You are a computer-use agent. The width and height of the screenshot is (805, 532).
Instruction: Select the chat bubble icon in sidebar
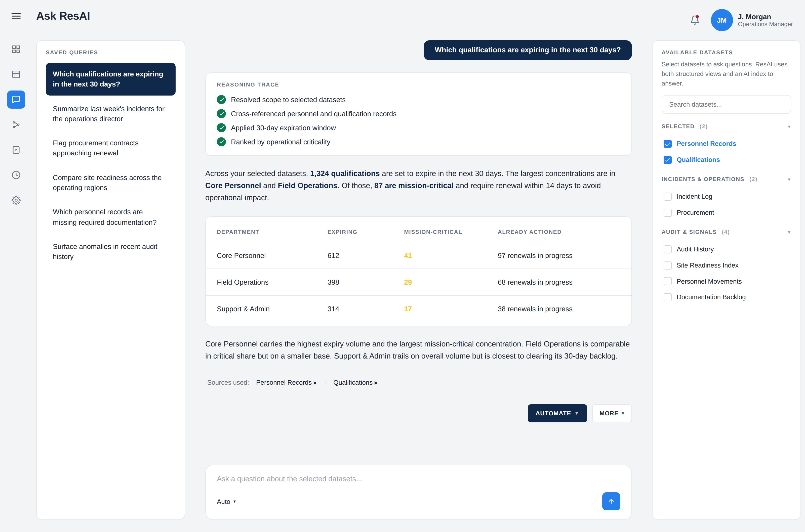coord(16,99)
